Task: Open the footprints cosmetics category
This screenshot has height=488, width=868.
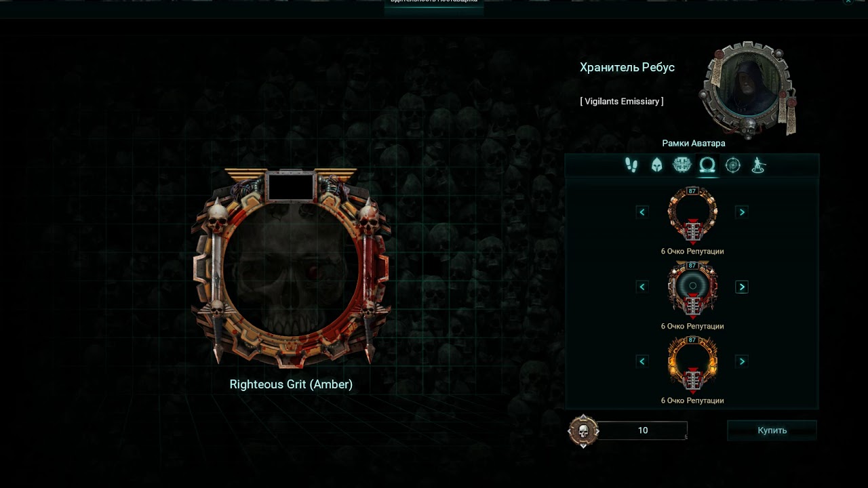Action: [631, 165]
